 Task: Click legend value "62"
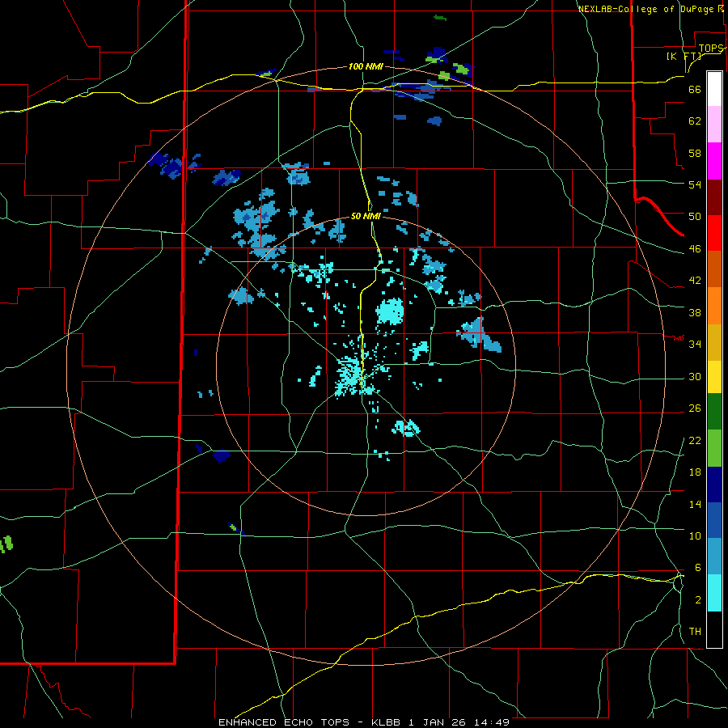(695, 121)
